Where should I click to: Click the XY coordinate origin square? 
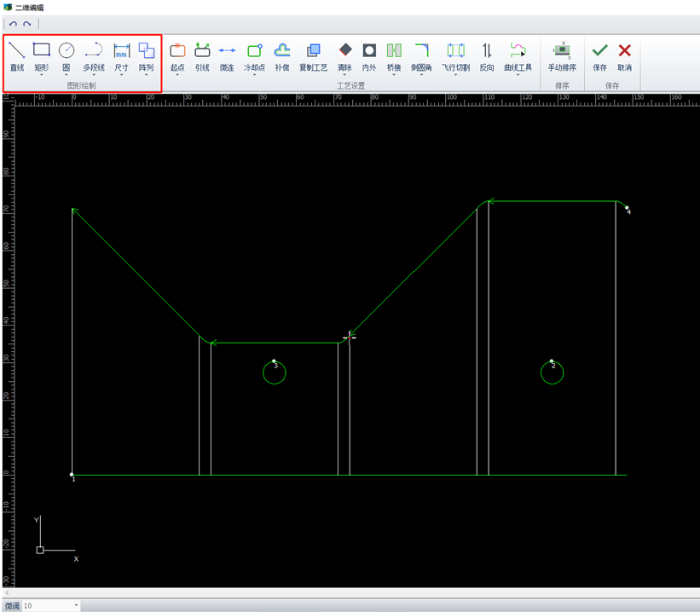pyautogui.click(x=40, y=550)
